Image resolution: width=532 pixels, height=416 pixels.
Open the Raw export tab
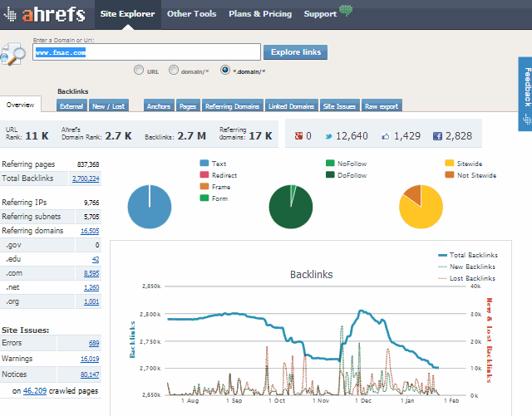[x=382, y=106]
